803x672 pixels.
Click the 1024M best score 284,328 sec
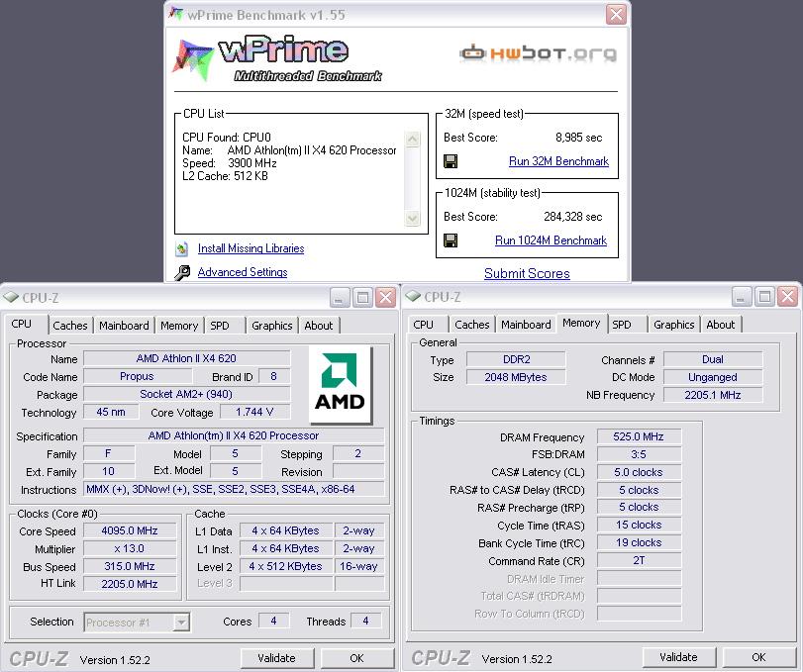click(572, 217)
